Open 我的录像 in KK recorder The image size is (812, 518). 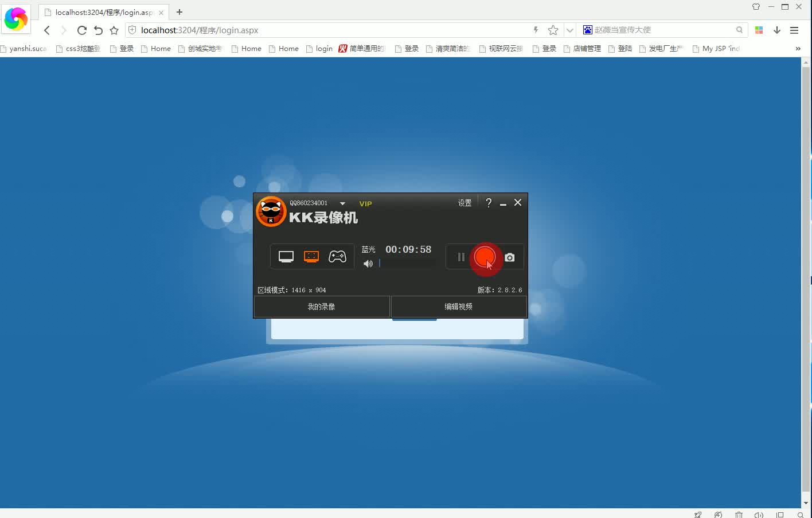coord(322,307)
